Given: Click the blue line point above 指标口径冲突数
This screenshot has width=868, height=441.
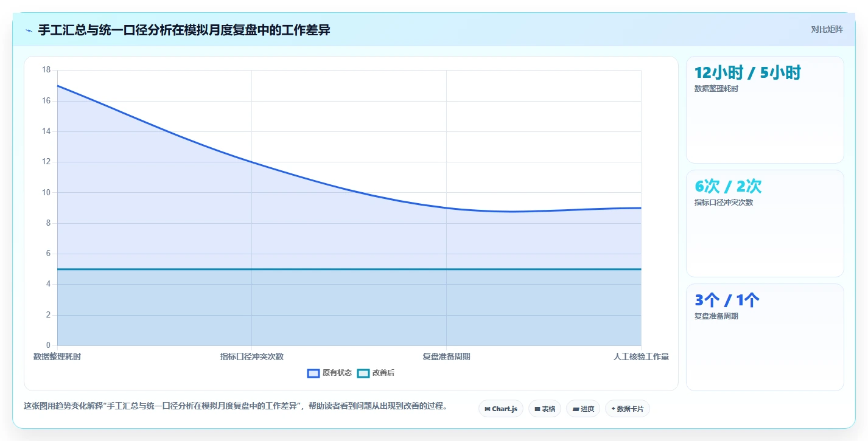Looking at the screenshot, I should (252, 162).
